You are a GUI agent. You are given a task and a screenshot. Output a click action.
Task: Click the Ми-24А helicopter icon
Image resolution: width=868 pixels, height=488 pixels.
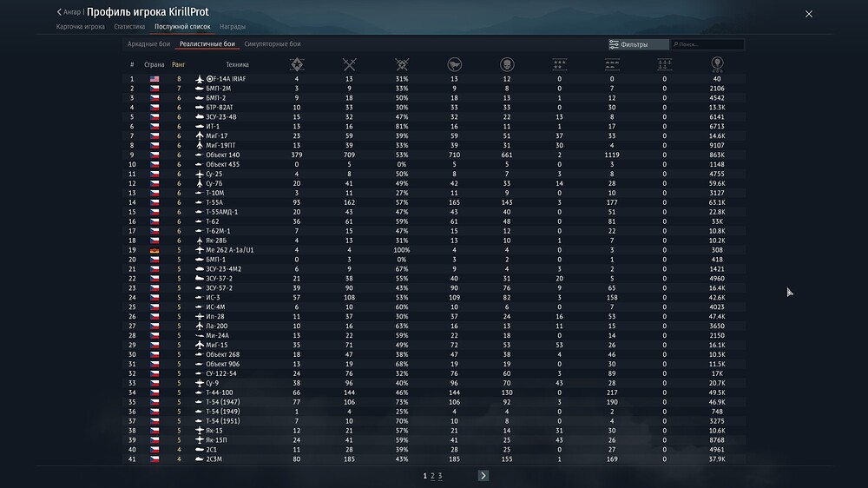[x=200, y=336]
